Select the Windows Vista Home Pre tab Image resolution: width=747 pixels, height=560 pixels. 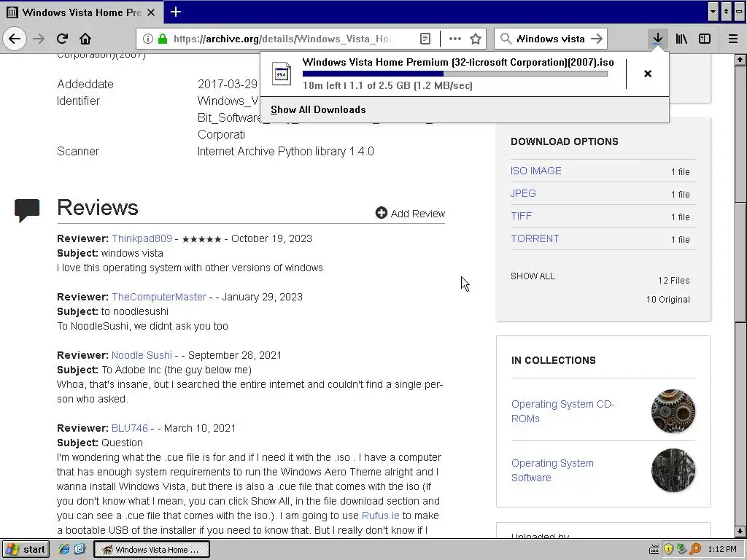click(82, 12)
